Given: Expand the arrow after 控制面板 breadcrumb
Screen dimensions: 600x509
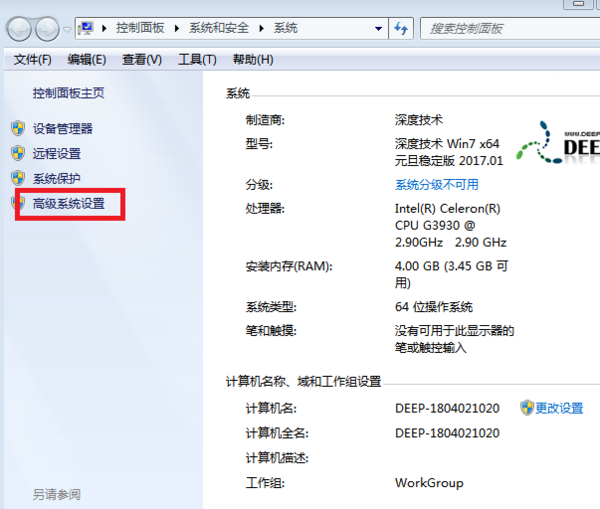Looking at the screenshot, I should [177, 28].
